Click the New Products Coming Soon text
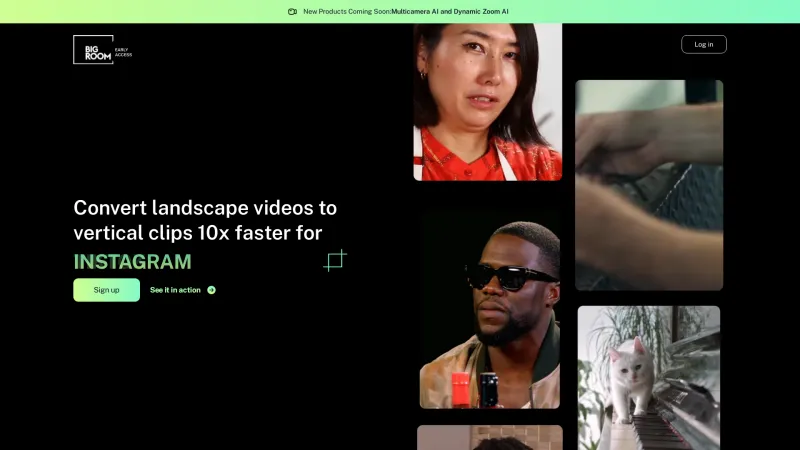 (x=347, y=11)
